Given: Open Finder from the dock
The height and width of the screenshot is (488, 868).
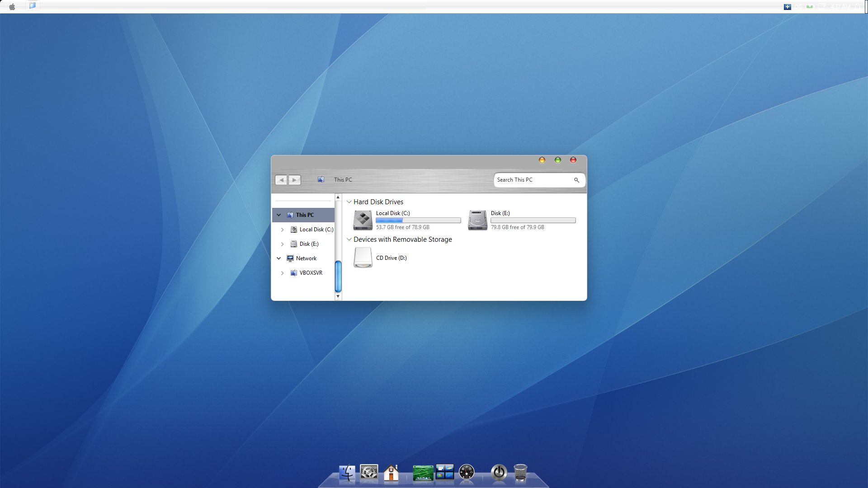Looking at the screenshot, I should coord(347,473).
